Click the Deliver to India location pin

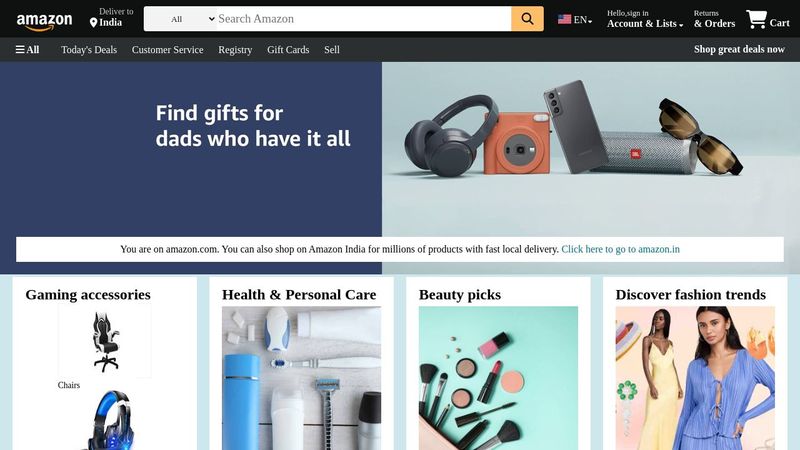tap(93, 23)
